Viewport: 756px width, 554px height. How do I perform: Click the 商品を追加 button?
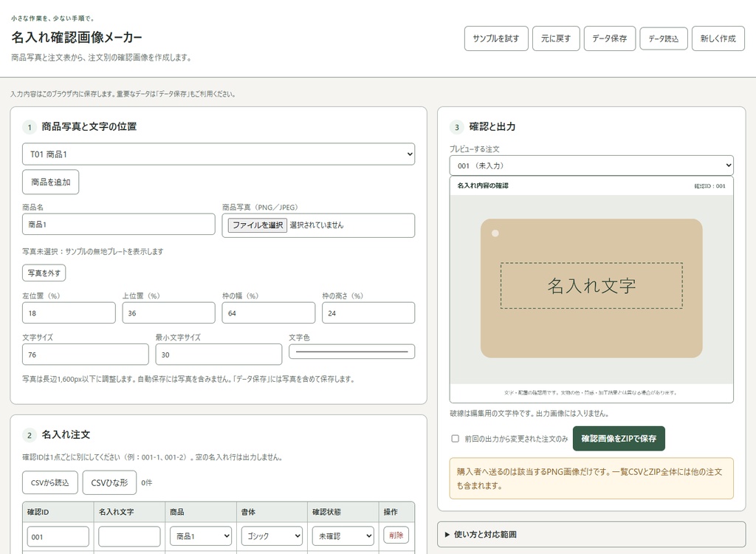(x=51, y=182)
